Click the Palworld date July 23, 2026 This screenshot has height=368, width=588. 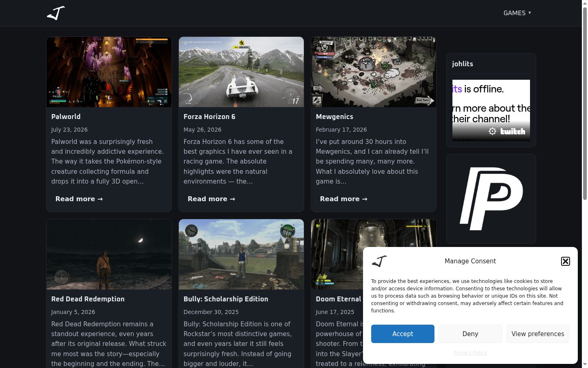click(x=69, y=130)
